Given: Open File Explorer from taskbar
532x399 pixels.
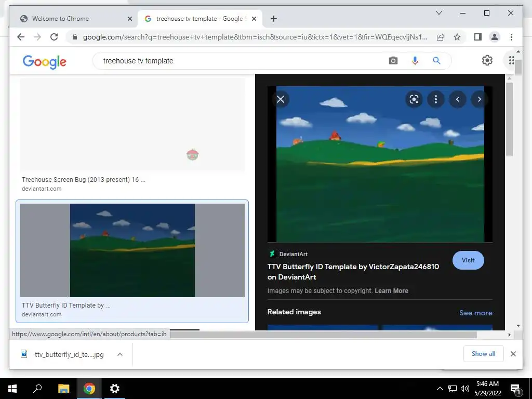Looking at the screenshot, I should [63, 389].
